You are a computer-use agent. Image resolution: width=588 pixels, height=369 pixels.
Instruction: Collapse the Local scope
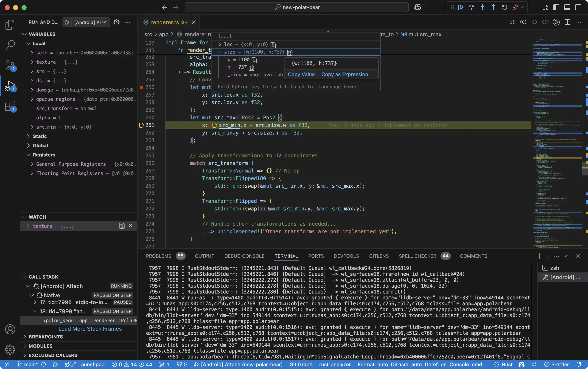point(28,43)
